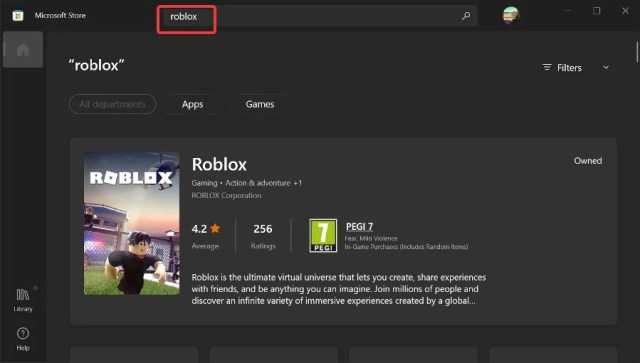The image size is (640, 363).
Task: Click the In-Game Purchases note
Action: click(407, 247)
